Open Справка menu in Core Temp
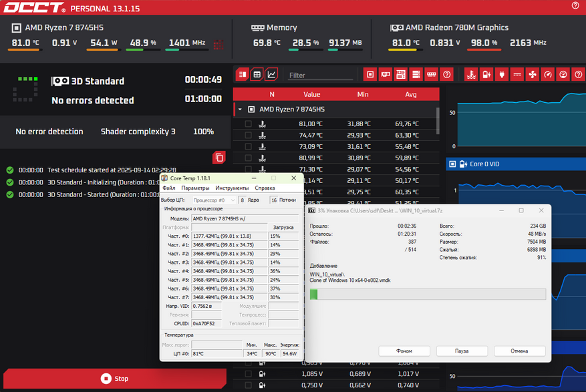This screenshot has height=392, width=586. click(265, 188)
